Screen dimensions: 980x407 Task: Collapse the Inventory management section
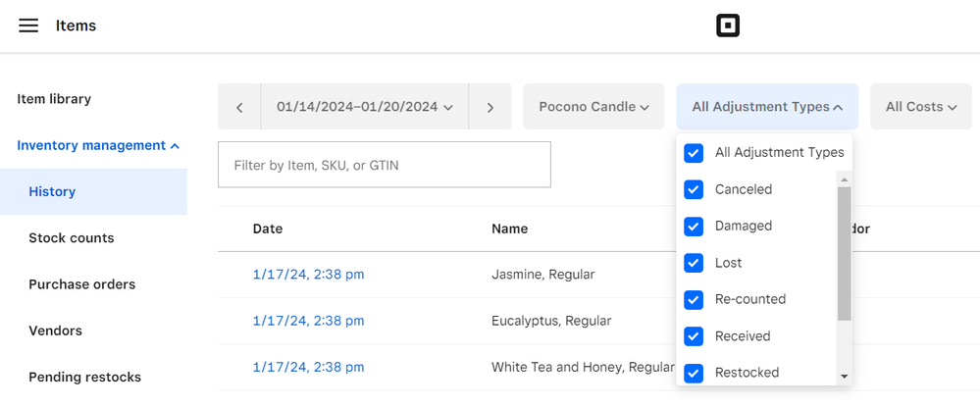click(98, 145)
